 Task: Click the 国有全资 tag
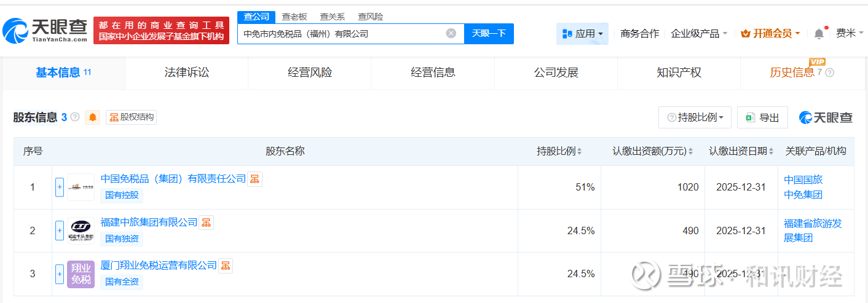point(122,281)
